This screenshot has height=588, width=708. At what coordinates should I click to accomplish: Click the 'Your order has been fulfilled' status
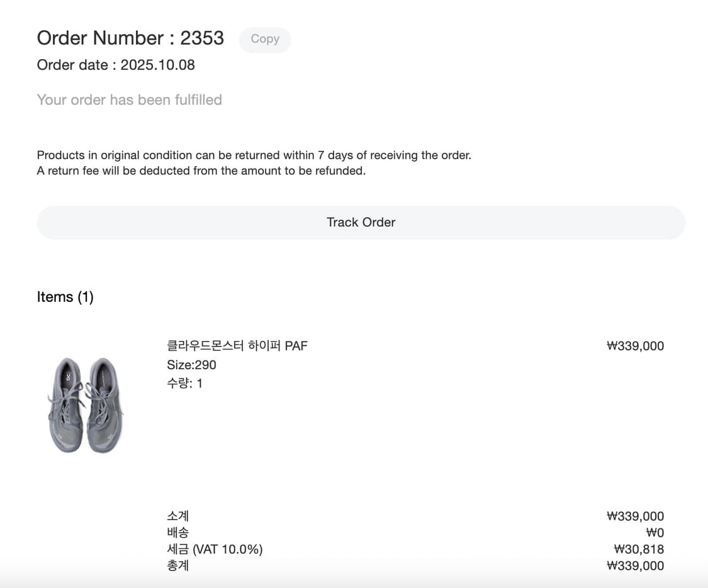[x=129, y=100]
